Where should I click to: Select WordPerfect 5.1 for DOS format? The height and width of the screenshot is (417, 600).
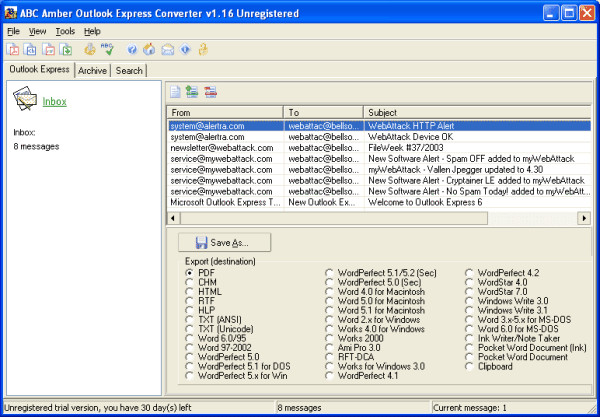pos(189,366)
